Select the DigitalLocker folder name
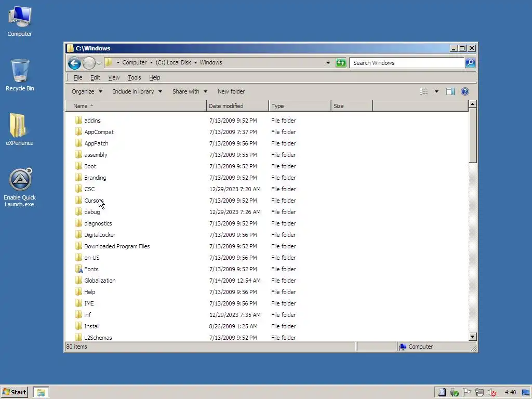Screen dimensions: 532x399 click(100, 235)
